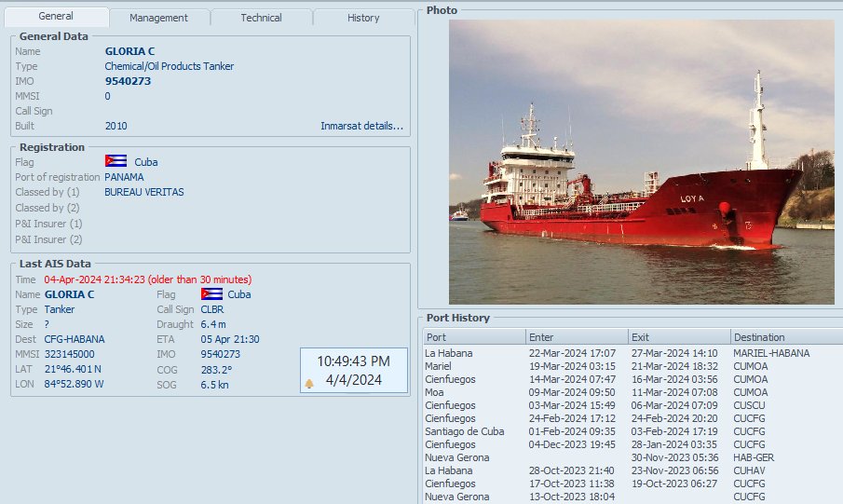
Task: Click destination MARIEL-HABANA cell
Action: point(771,353)
